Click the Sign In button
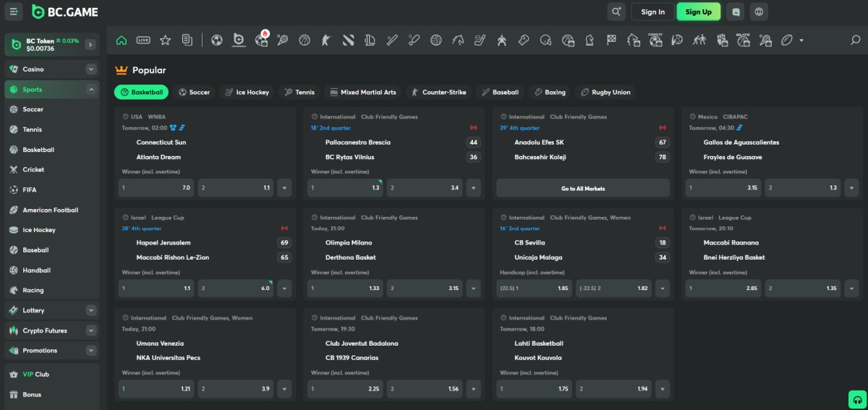Image resolution: width=868 pixels, height=410 pixels. 652,12
